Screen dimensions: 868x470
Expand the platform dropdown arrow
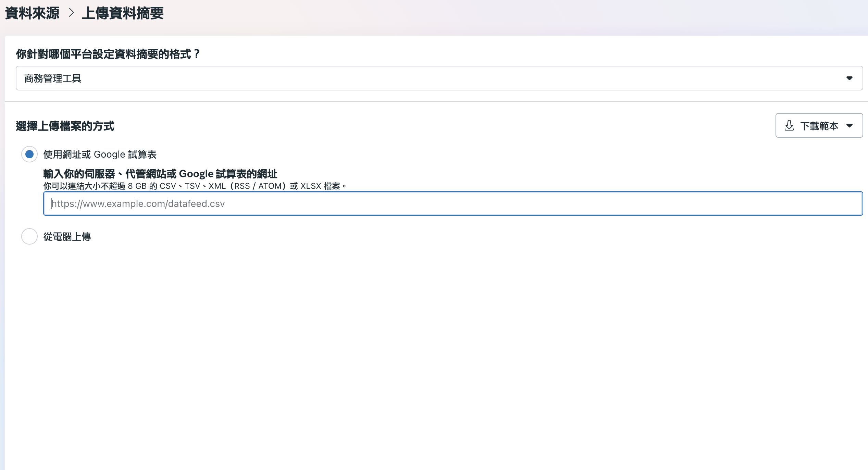click(850, 78)
